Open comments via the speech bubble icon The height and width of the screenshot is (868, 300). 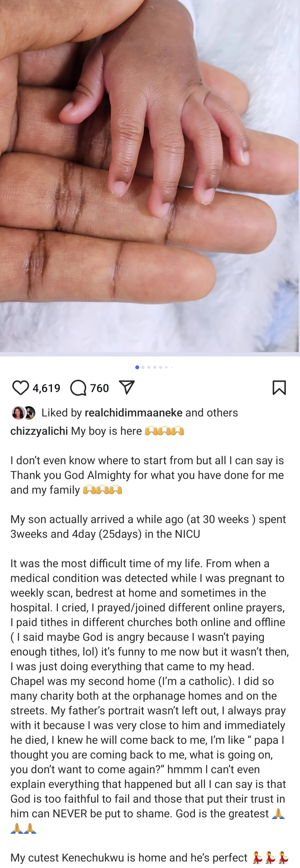[x=78, y=388]
